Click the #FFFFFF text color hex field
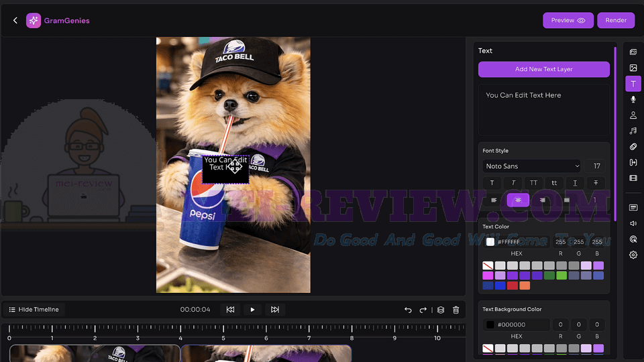This screenshot has width=644, height=362. pyautogui.click(x=517, y=242)
